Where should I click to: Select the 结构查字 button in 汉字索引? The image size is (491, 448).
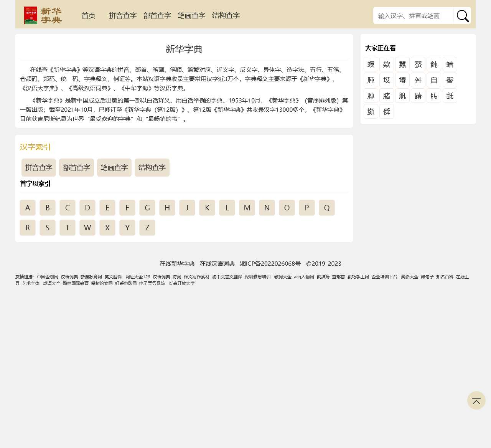(152, 167)
